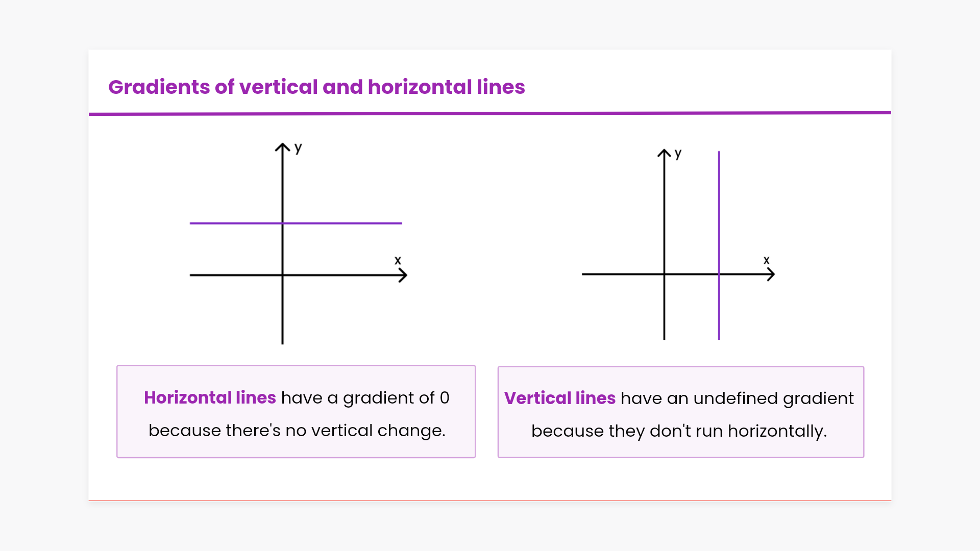Click the origin of the left graph
The image size is (980, 551).
click(x=282, y=275)
